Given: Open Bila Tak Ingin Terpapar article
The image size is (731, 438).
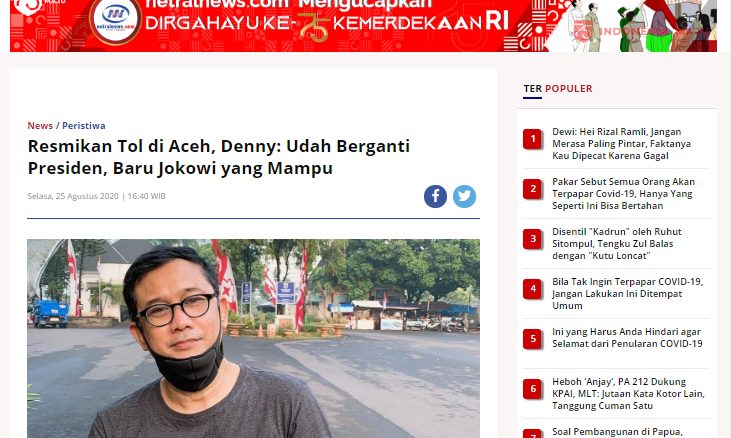Looking at the screenshot, I should tap(628, 293).
